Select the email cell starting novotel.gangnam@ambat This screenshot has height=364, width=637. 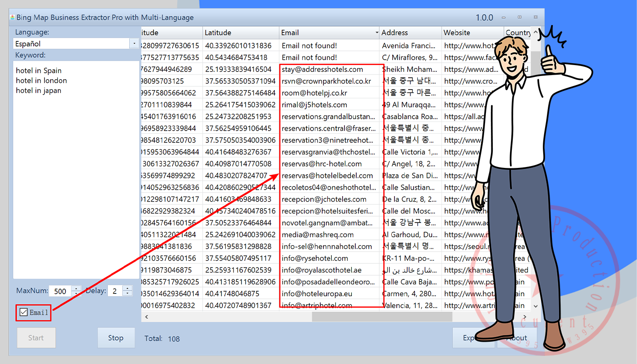(x=329, y=223)
